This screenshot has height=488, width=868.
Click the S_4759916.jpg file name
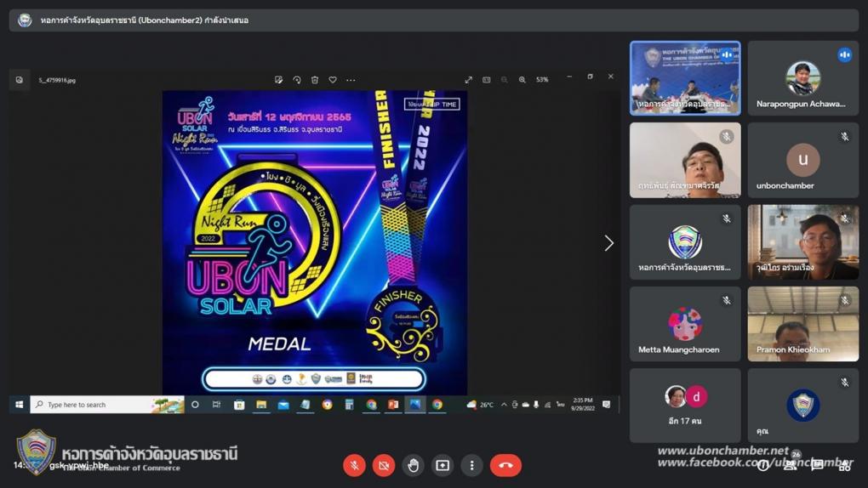[x=57, y=80]
